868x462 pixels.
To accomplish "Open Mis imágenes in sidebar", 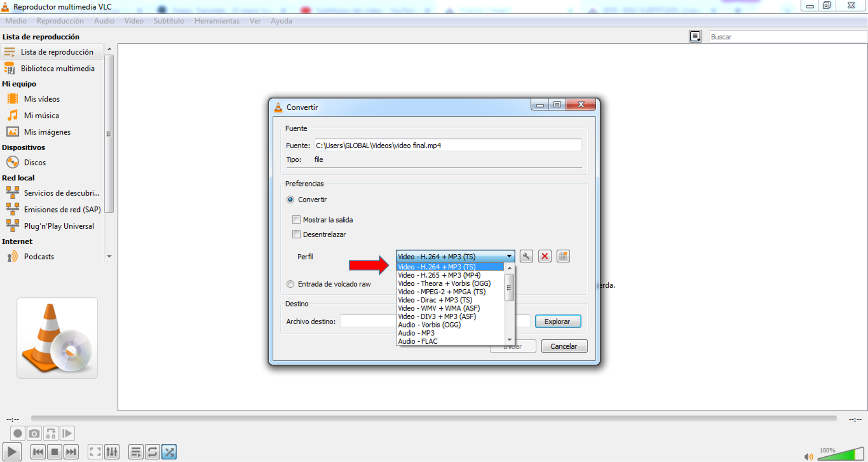I will (x=47, y=132).
